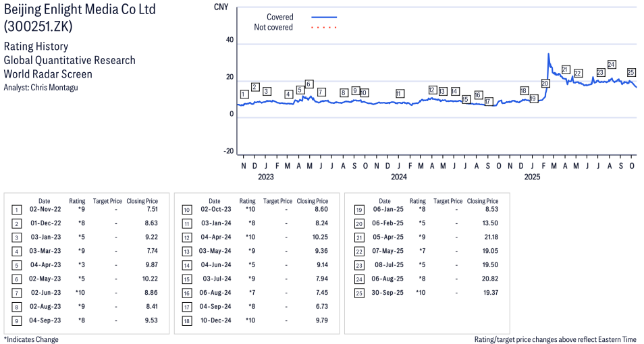Click the blue Covered legend line
The image size is (644, 344).
tap(324, 17)
